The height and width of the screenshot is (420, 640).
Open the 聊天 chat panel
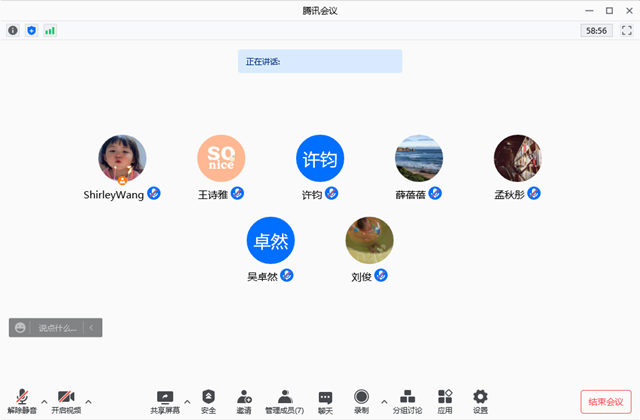pos(325,400)
